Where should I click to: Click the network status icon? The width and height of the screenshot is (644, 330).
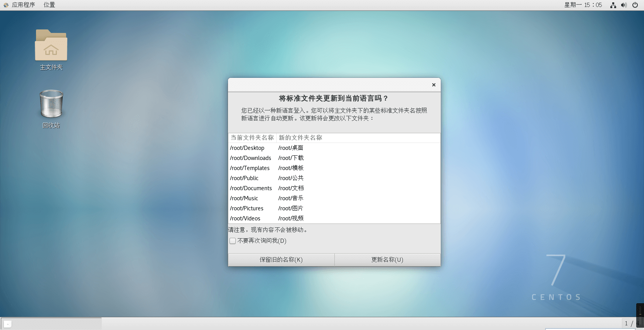[613, 5]
